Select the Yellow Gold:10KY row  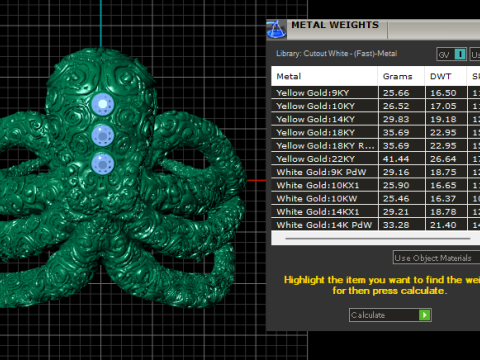pyautogui.click(x=376, y=106)
